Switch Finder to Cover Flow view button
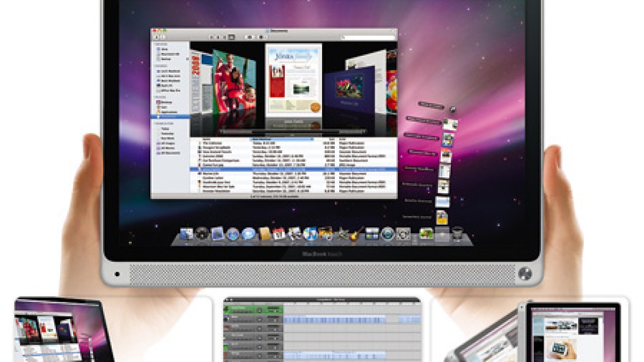Image resolution: width=644 pixels, height=362 pixels. (x=231, y=36)
